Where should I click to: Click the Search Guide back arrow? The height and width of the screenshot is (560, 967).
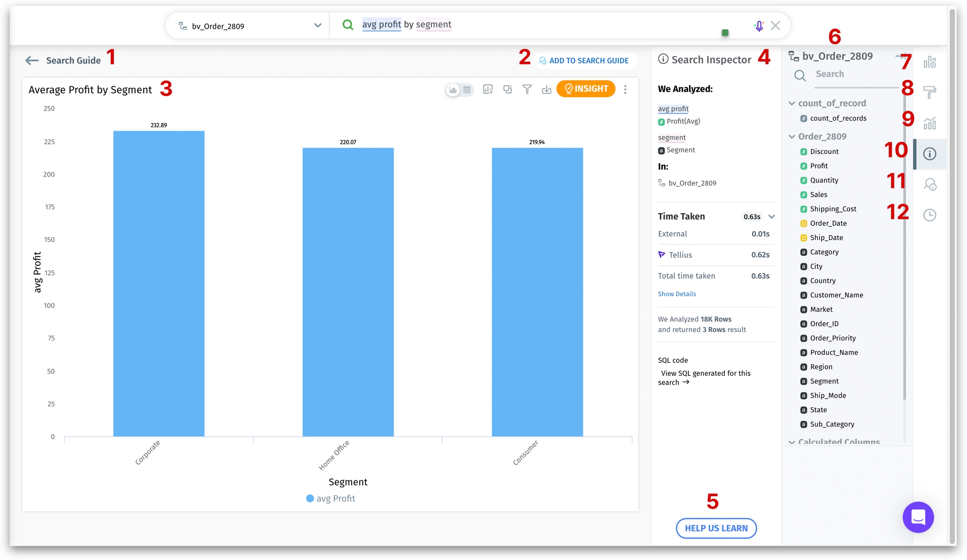click(x=32, y=60)
